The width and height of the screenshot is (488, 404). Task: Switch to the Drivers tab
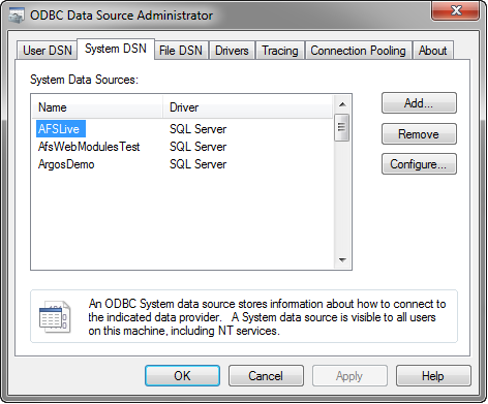tap(232, 51)
